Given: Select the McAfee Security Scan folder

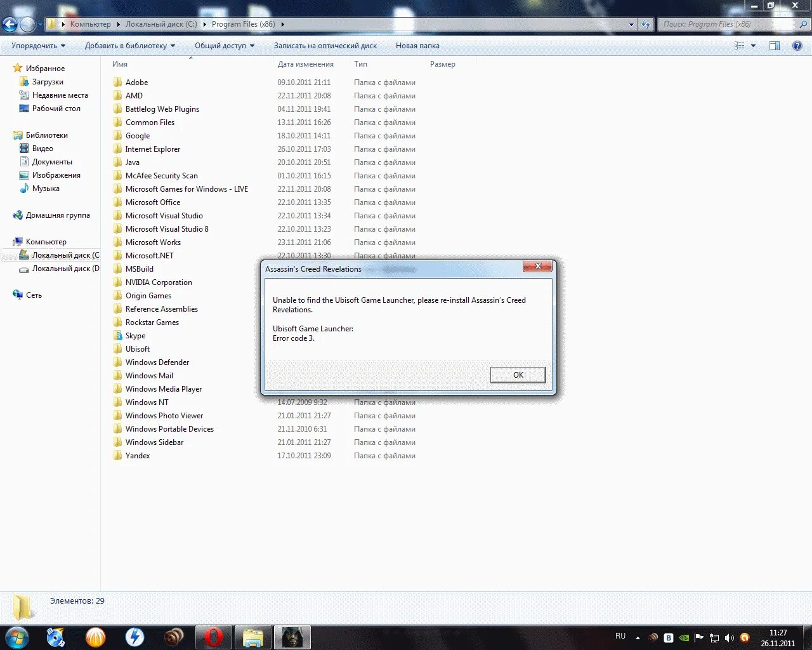Looking at the screenshot, I should [162, 176].
